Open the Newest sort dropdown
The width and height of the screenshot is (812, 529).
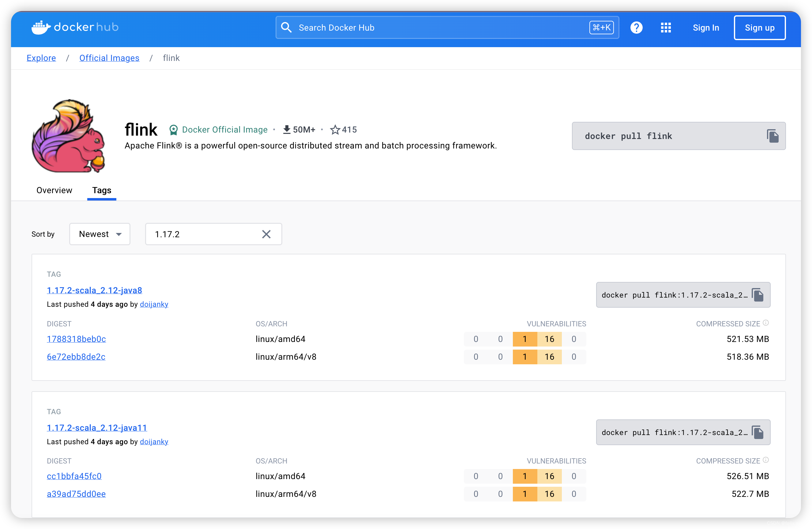pyautogui.click(x=100, y=234)
